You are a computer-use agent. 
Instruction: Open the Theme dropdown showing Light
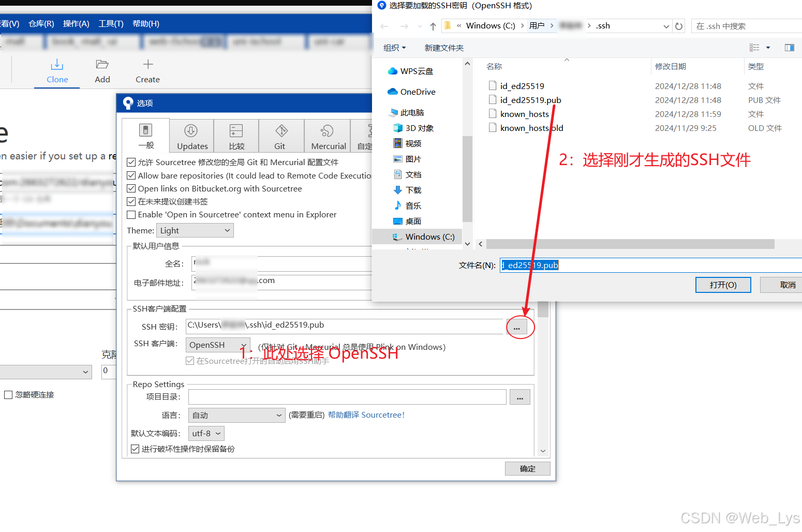click(195, 230)
